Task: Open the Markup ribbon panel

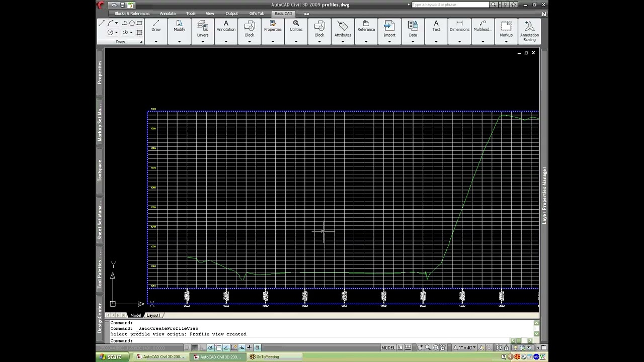Action: click(x=506, y=31)
